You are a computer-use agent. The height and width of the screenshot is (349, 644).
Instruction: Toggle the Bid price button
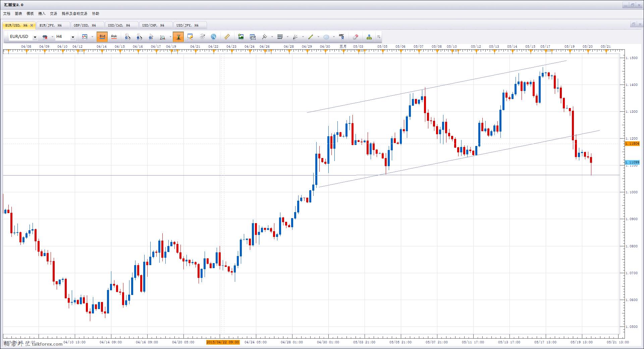tap(102, 37)
